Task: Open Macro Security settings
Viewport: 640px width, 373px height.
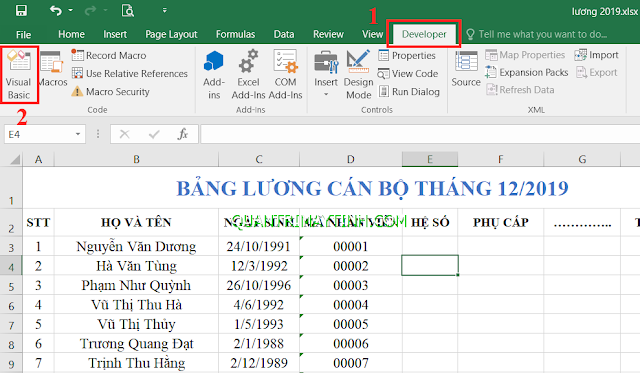Action: pos(110,91)
